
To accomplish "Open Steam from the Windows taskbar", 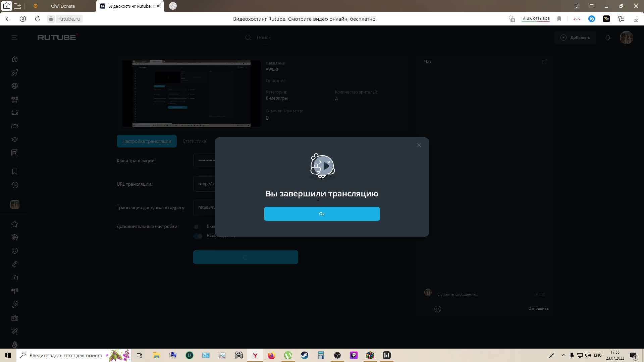I will point(304,355).
